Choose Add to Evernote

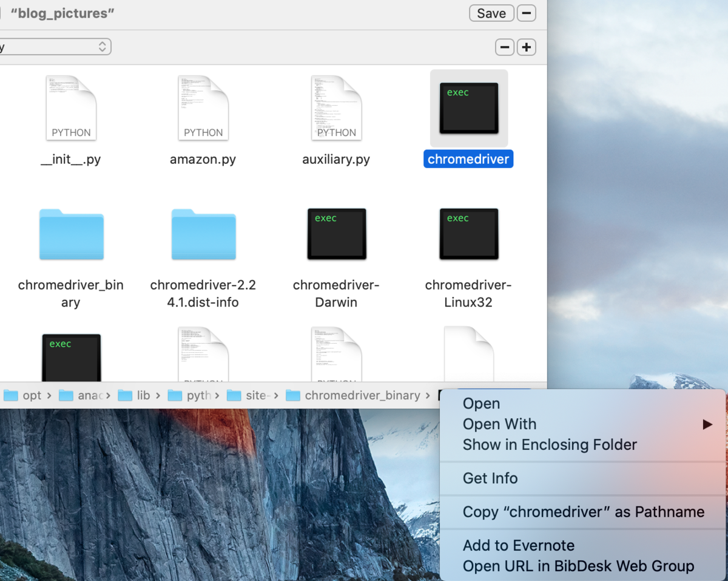pos(519,546)
